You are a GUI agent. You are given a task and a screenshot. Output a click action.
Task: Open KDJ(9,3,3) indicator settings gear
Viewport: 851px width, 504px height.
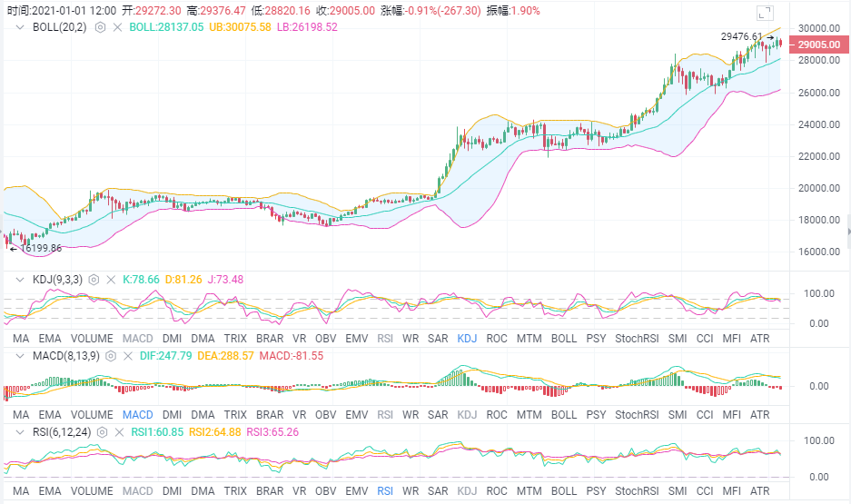tap(94, 280)
